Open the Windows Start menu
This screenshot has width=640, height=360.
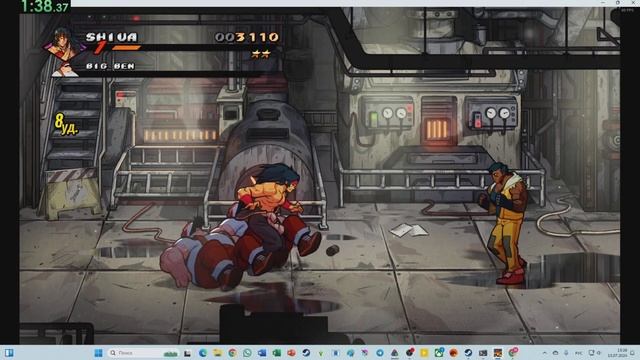point(98,353)
